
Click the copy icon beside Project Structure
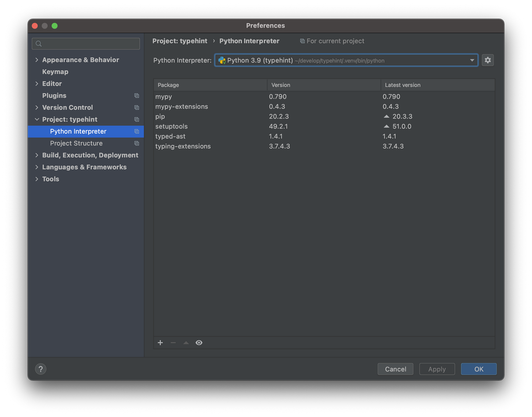137,143
